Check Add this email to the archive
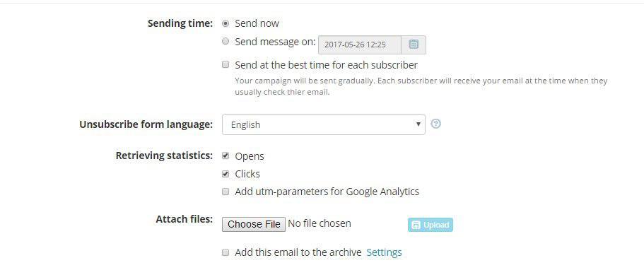 (226, 252)
